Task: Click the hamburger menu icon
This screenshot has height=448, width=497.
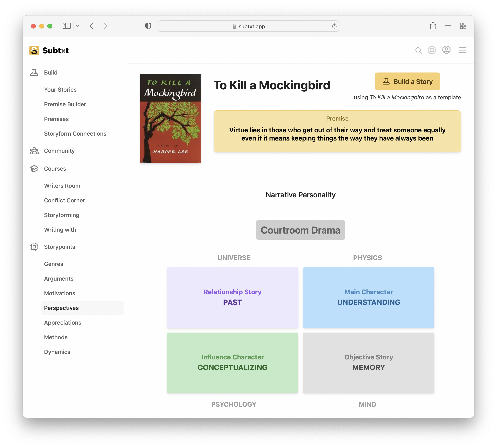Action: pyautogui.click(x=462, y=50)
